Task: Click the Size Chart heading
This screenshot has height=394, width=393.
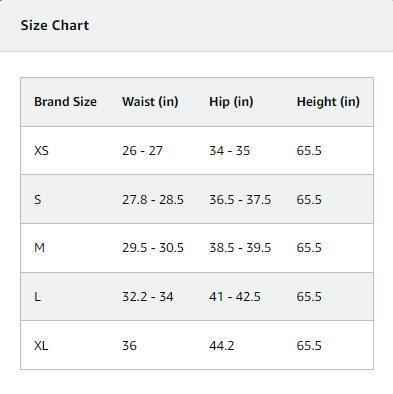Action: point(55,26)
